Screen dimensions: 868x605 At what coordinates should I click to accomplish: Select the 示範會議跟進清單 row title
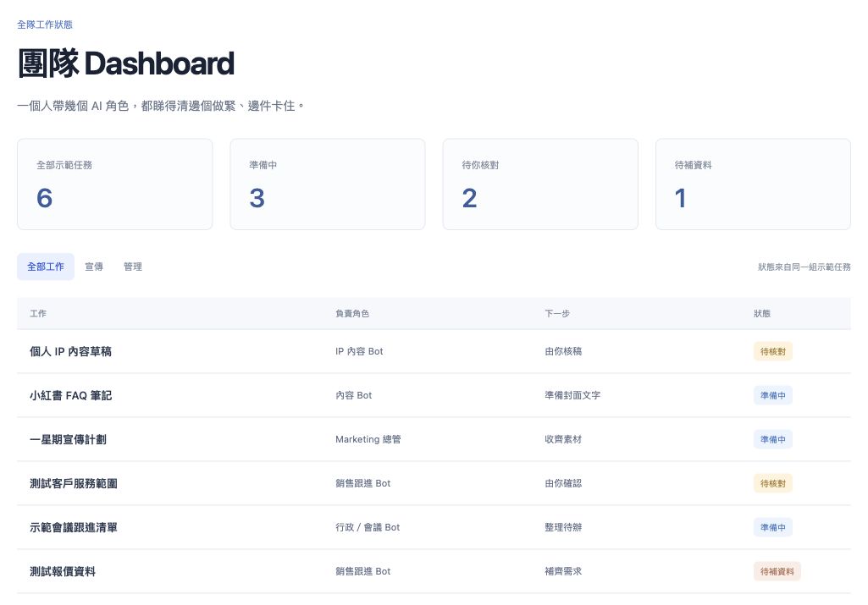(x=74, y=527)
